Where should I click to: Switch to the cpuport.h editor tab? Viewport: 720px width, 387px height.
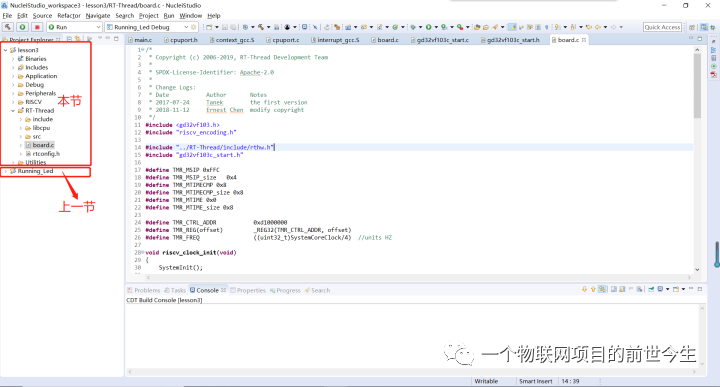180,40
